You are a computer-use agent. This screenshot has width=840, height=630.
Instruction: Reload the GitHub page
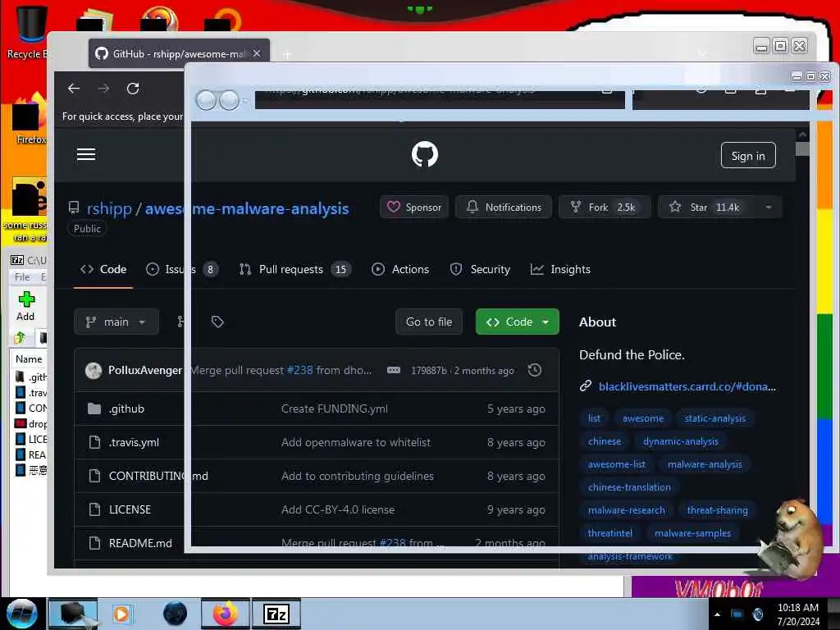click(133, 89)
